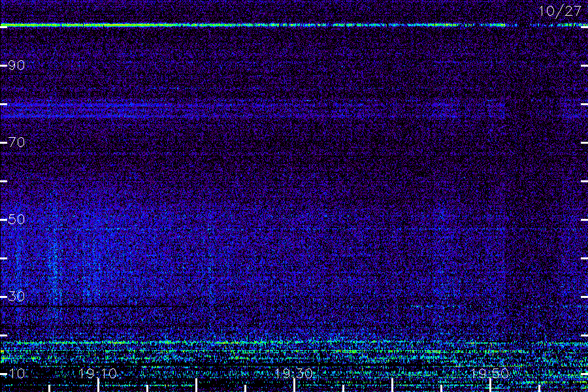Click the 19:10 time label
588x392 pixels.
(98, 374)
